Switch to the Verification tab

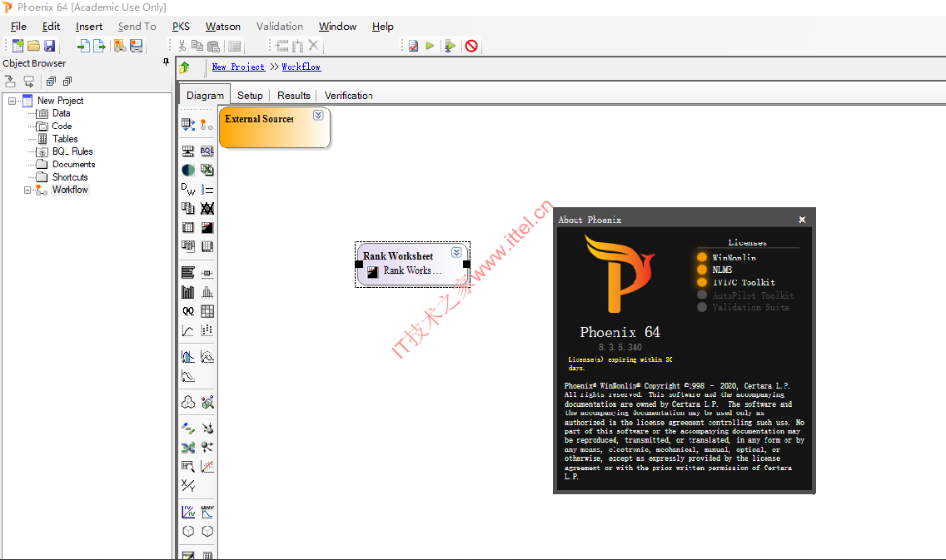tap(349, 95)
